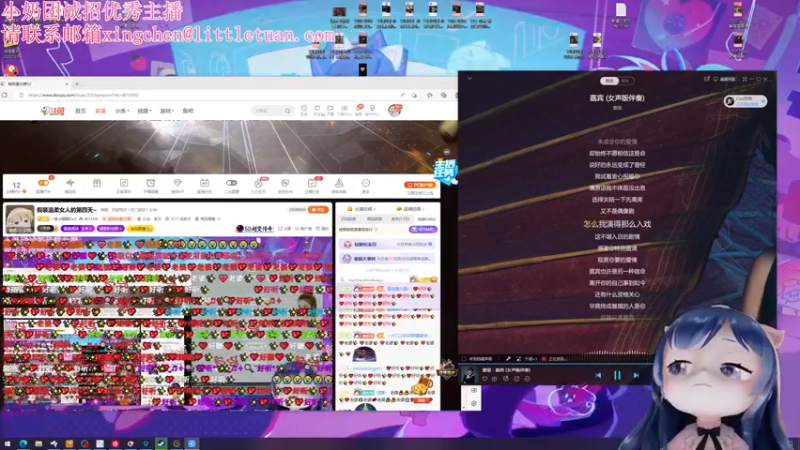Toggle the grey split-screen switch in toolbar
The width and height of the screenshot is (800, 450).
(x=231, y=183)
